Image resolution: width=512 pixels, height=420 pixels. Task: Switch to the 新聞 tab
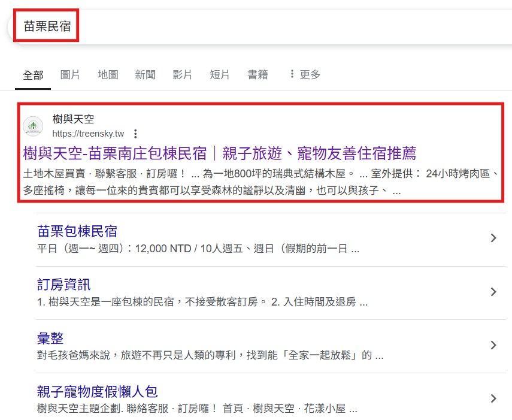point(145,74)
